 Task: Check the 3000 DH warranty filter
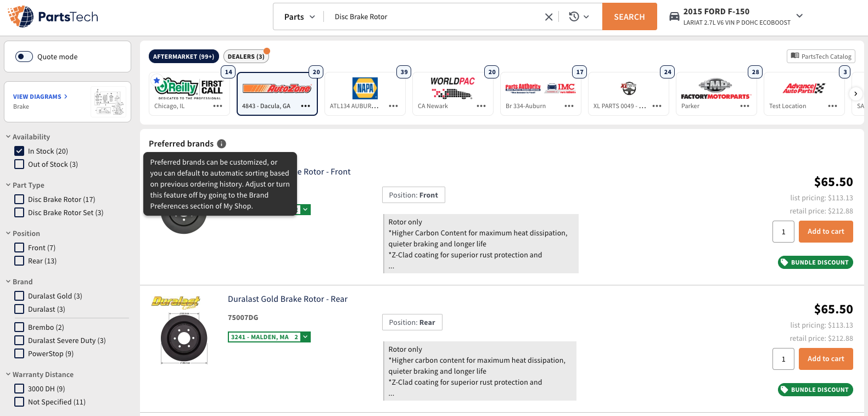[19, 389]
